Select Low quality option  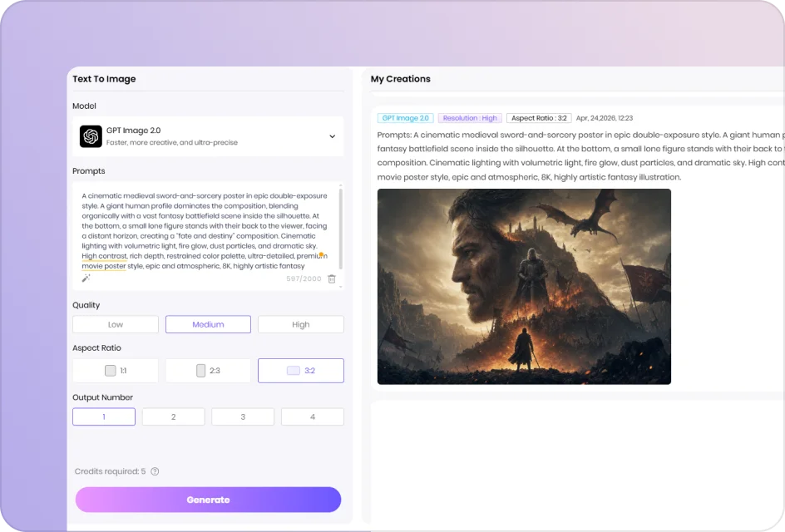click(x=116, y=324)
